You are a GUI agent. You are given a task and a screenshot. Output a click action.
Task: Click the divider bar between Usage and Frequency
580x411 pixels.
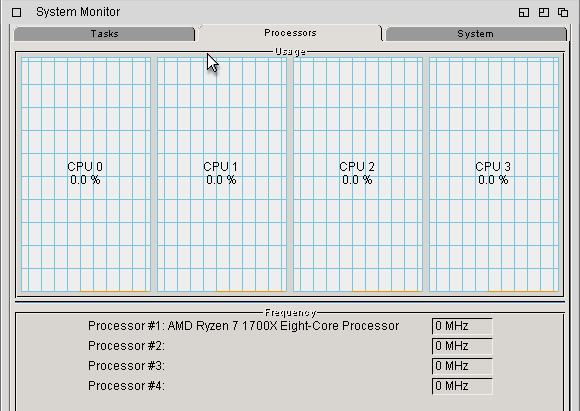290,302
